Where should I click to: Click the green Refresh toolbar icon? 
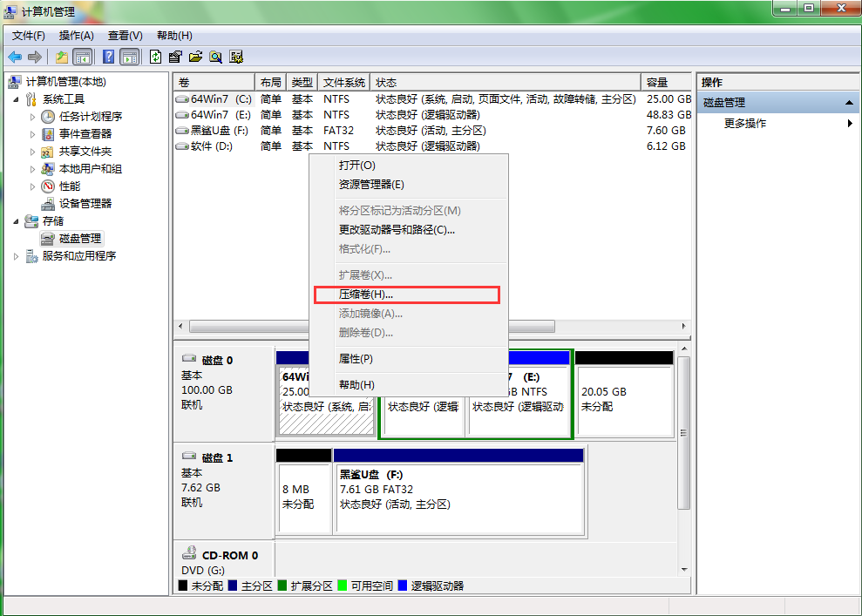coord(155,57)
